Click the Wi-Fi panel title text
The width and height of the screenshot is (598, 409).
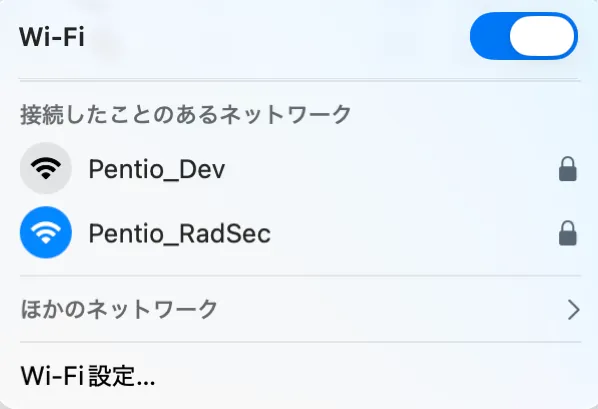tap(52, 37)
